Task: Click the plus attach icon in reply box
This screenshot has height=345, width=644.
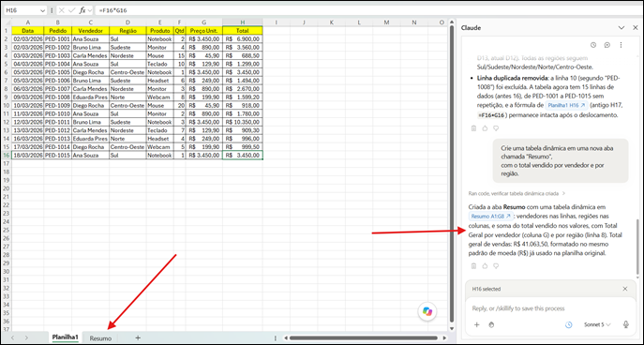Action: pyautogui.click(x=477, y=325)
